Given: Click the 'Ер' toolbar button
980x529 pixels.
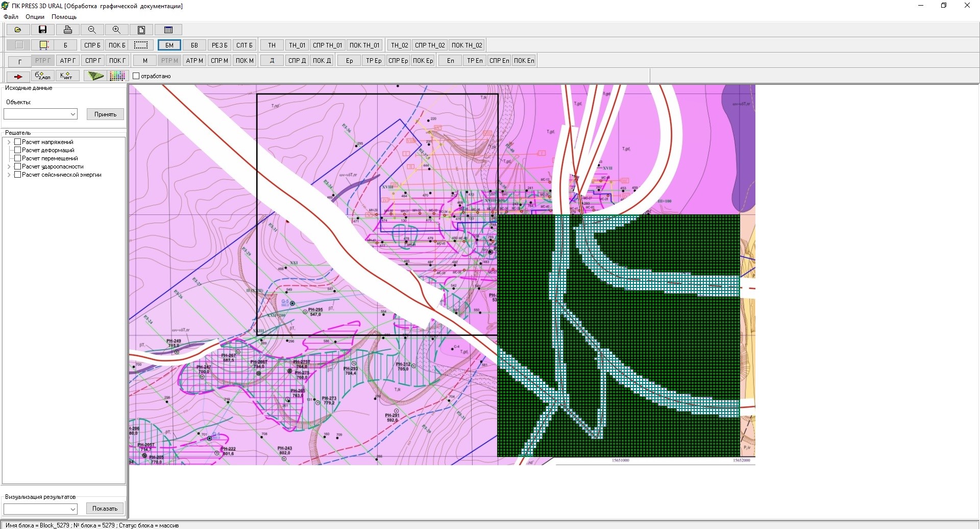Looking at the screenshot, I should [x=349, y=61].
